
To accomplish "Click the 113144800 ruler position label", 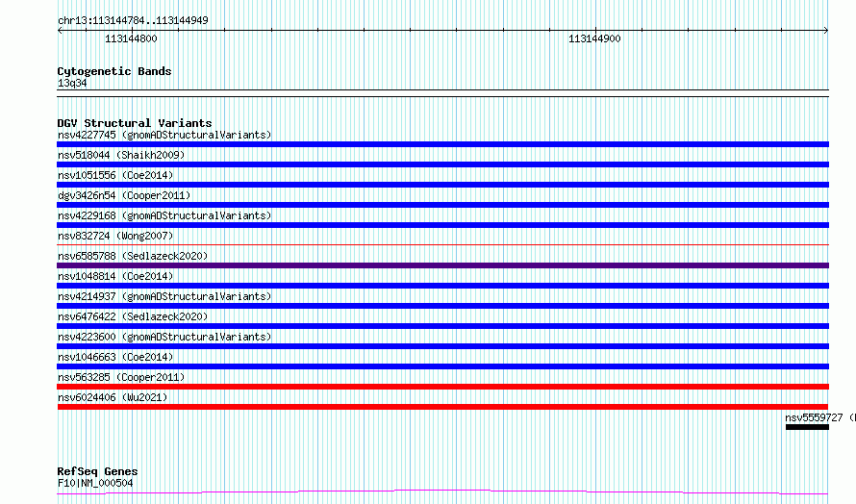I will [x=131, y=38].
